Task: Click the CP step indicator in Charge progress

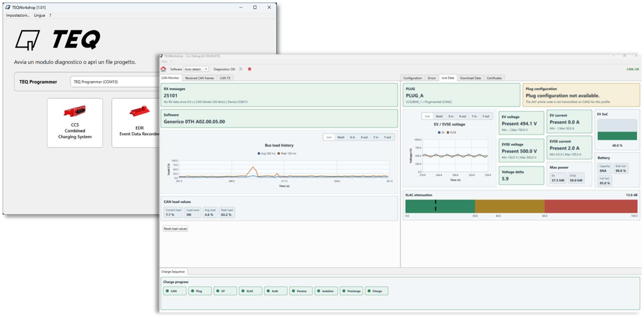Action: 225,291
